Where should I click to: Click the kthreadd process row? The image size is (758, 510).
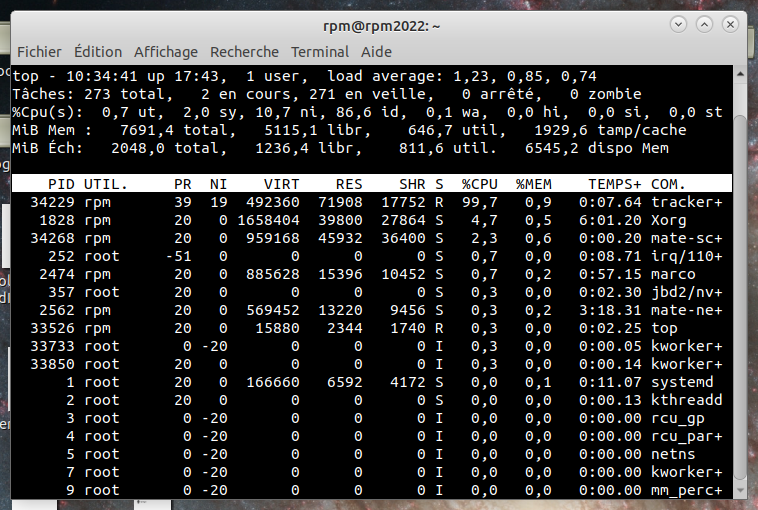click(370, 400)
